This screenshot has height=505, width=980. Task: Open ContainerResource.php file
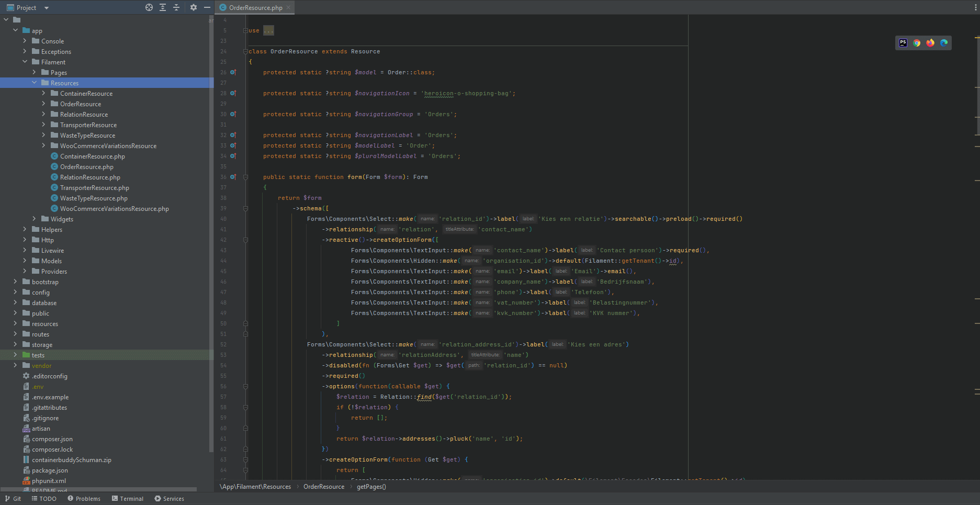pos(92,156)
